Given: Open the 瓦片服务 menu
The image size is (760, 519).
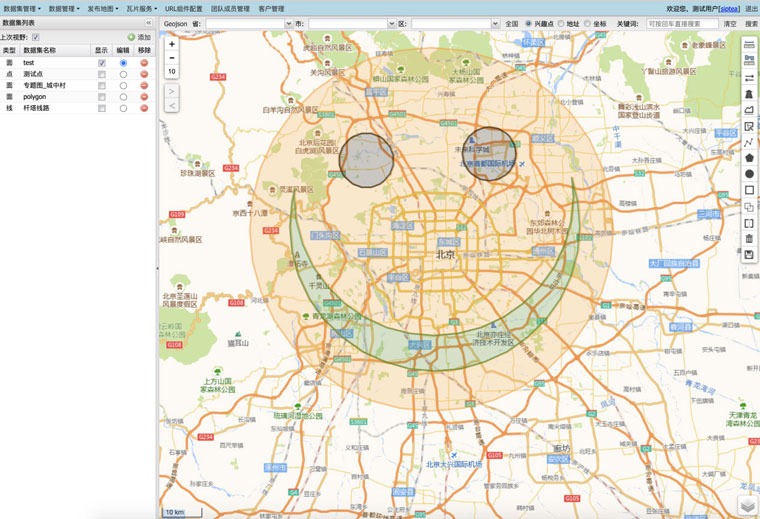Looking at the screenshot, I should click(x=141, y=8).
